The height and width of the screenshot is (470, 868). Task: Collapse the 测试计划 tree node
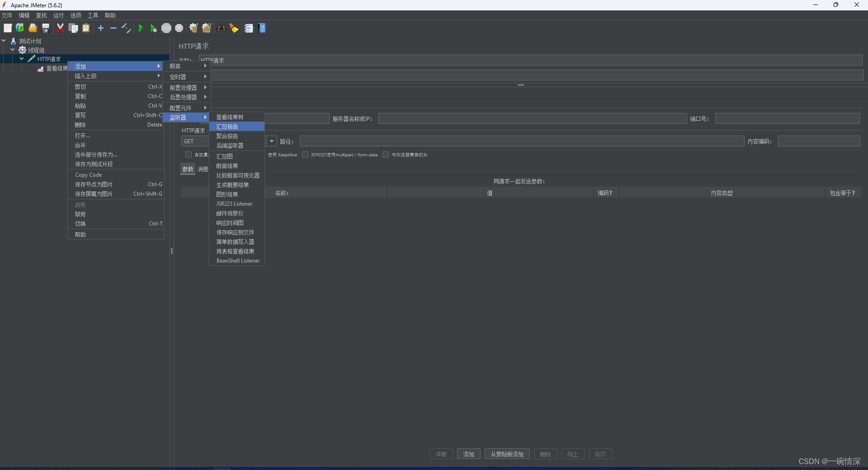pos(4,41)
